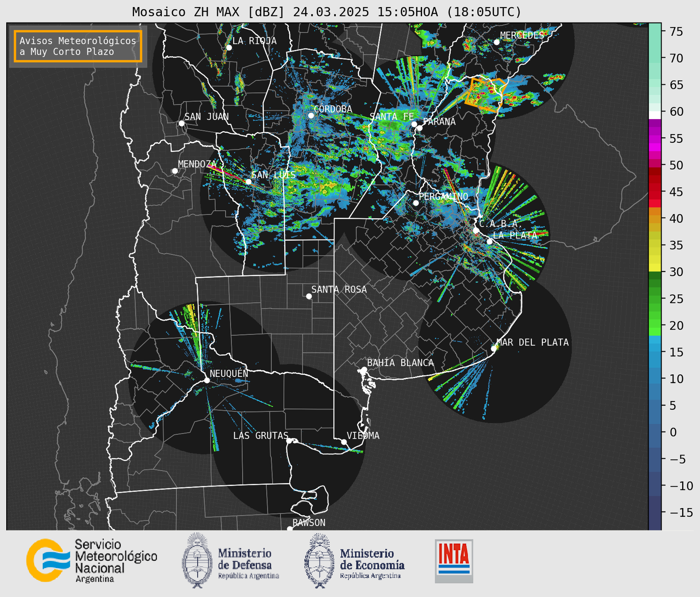The width and height of the screenshot is (700, 597).
Task: Click the Avisos Meteorológicos a Muy Corto Plazo legend box
Action: click(78, 46)
